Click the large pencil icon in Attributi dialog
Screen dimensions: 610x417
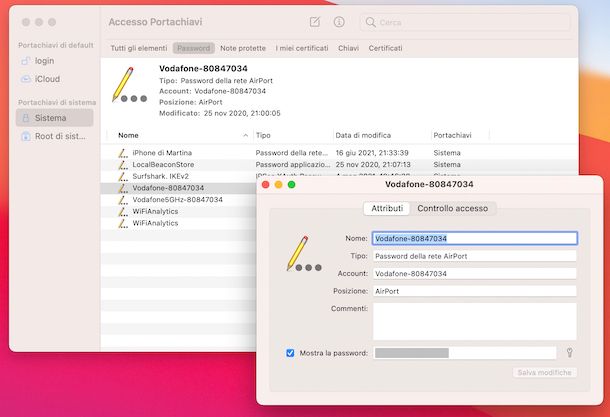[304, 253]
